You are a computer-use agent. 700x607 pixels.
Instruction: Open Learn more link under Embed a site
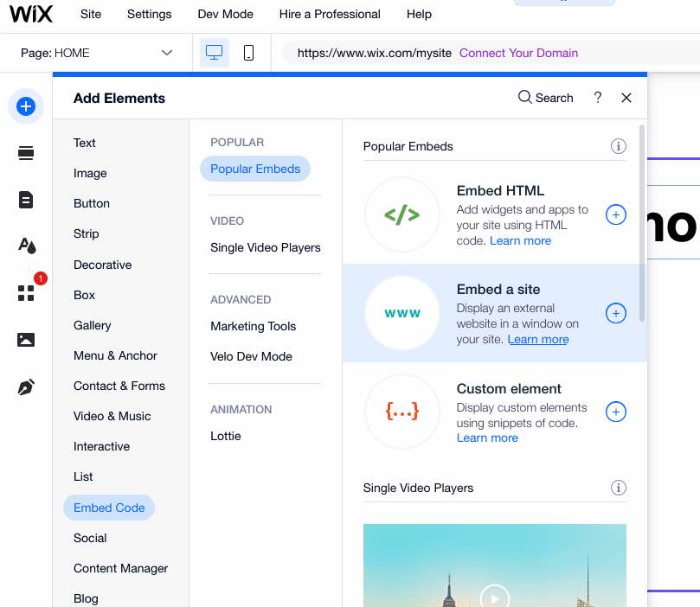point(538,340)
